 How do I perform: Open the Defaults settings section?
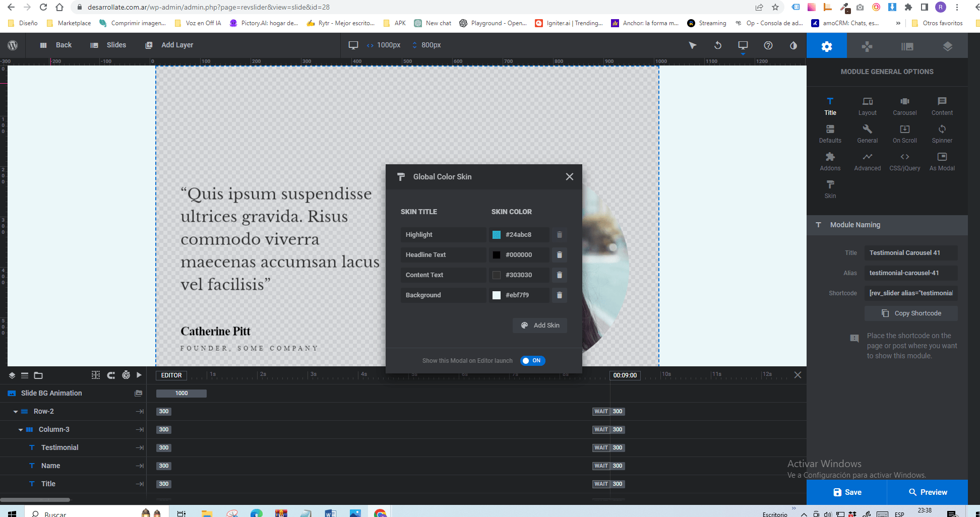coord(830,134)
